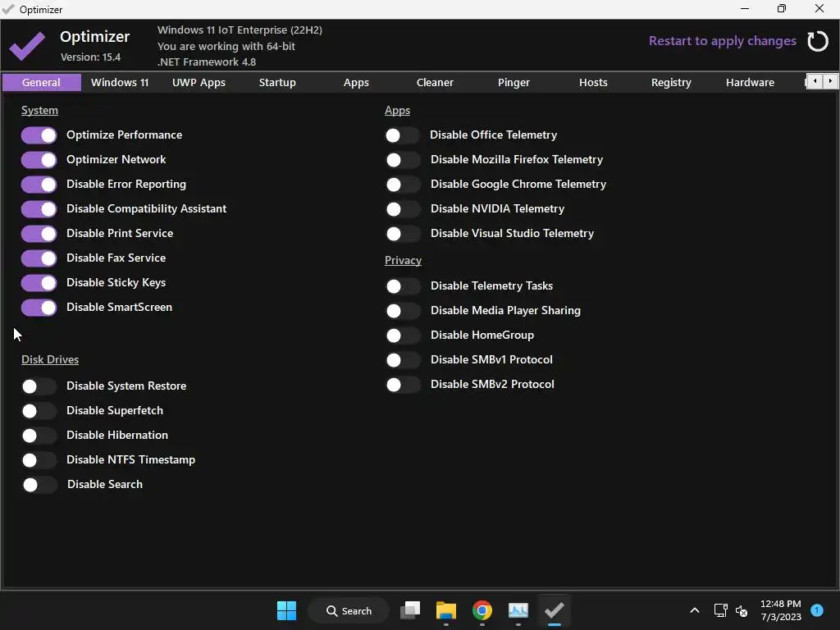840x630 pixels.
Task: Enable Disable NVIDIA Telemetry toggle
Action: pos(403,209)
